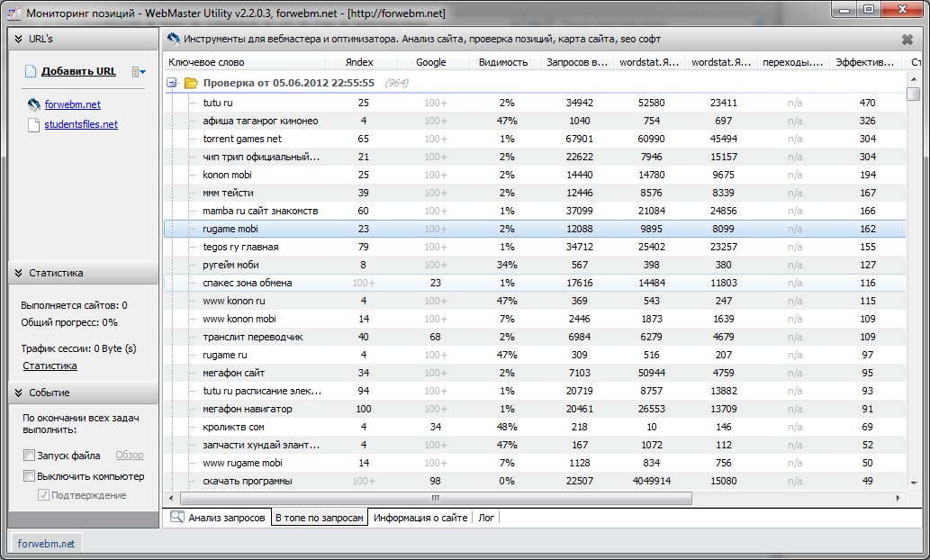Close the panel with the gray X icon

907,40
